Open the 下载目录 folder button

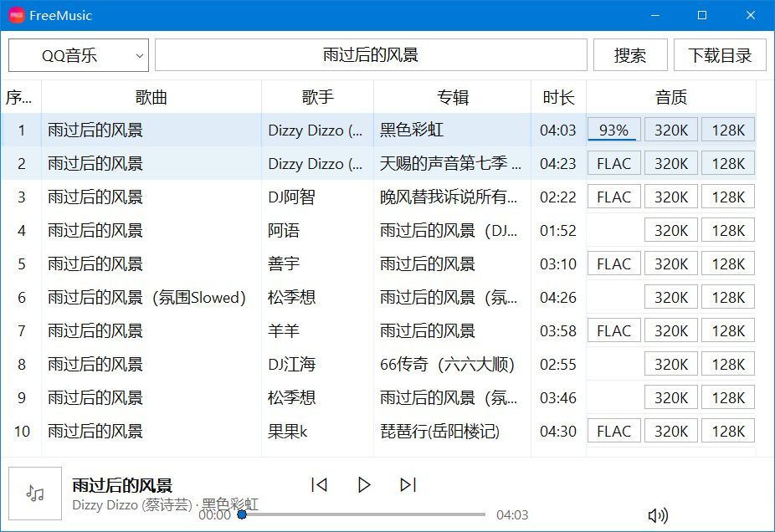pos(720,55)
